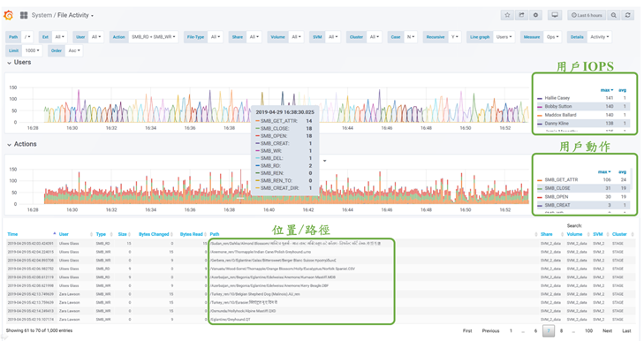Open the Details Activity dropdown

[600, 37]
